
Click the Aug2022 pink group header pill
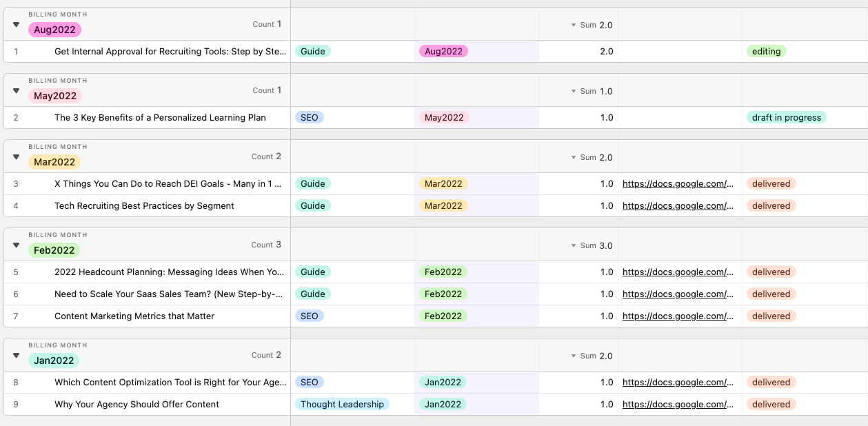(x=55, y=30)
